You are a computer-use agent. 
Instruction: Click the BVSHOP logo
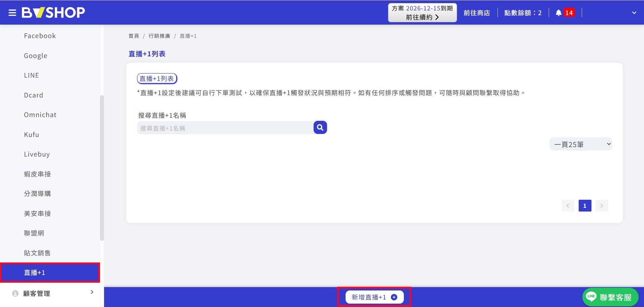pyautogui.click(x=53, y=12)
